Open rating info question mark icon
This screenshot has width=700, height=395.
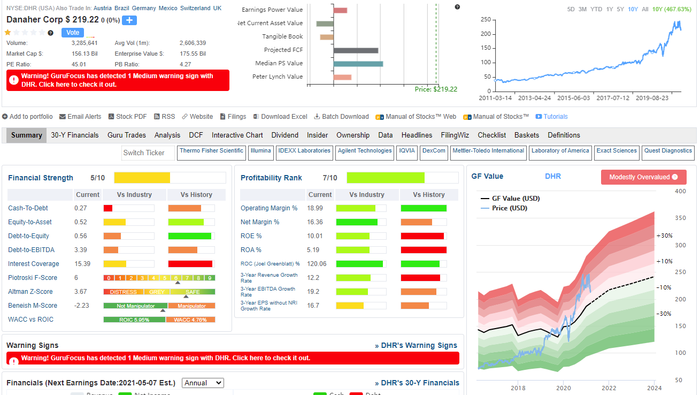pos(50,33)
